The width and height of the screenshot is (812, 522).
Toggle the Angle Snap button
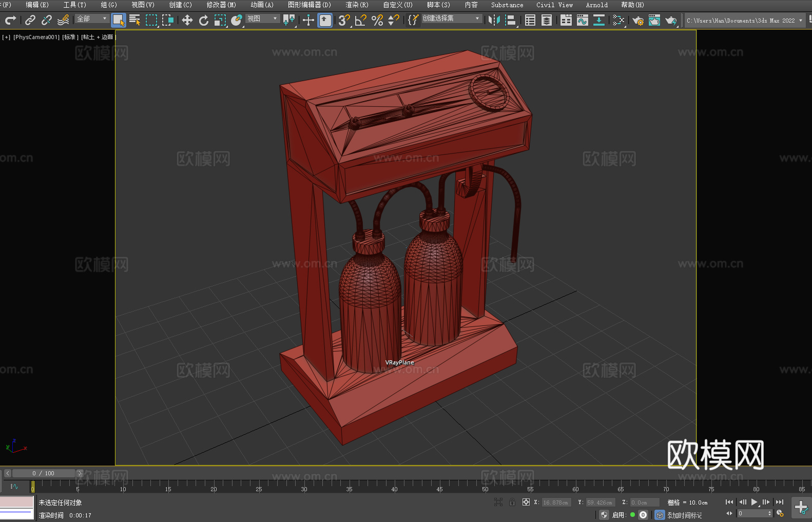click(360, 20)
